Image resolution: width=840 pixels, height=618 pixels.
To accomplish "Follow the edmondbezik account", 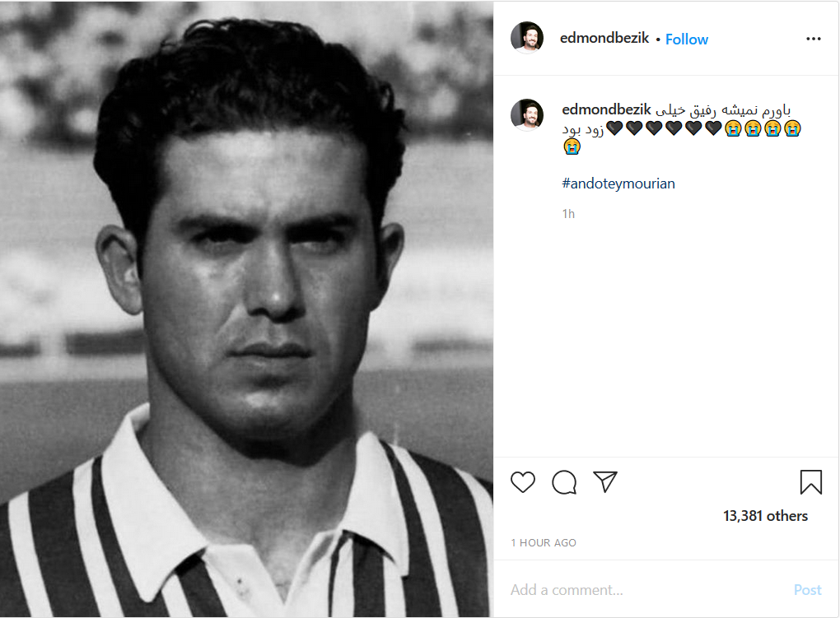I will 687,39.
